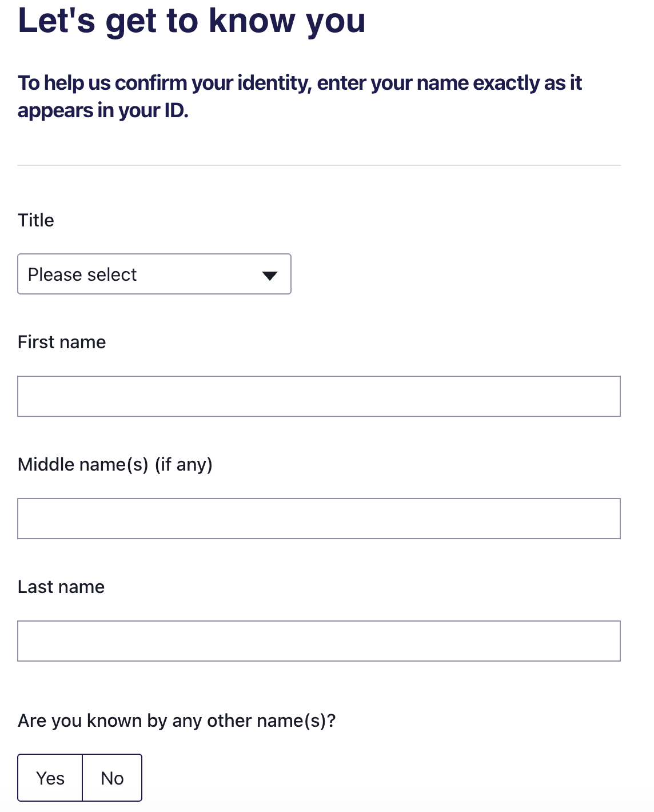Click into the Middle name(s) text box
The width and height of the screenshot is (654, 812).
coord(318,519)
